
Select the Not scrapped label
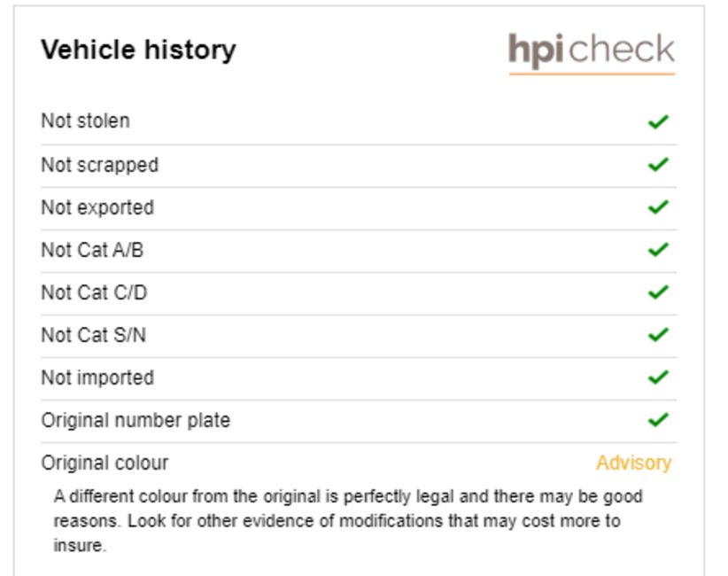pos(100,166)
